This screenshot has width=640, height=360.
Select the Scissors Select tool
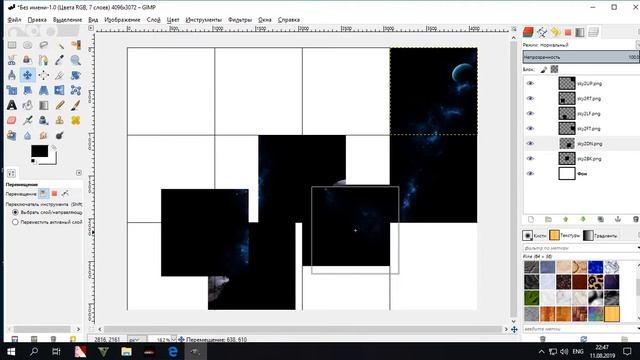(12, 60)
